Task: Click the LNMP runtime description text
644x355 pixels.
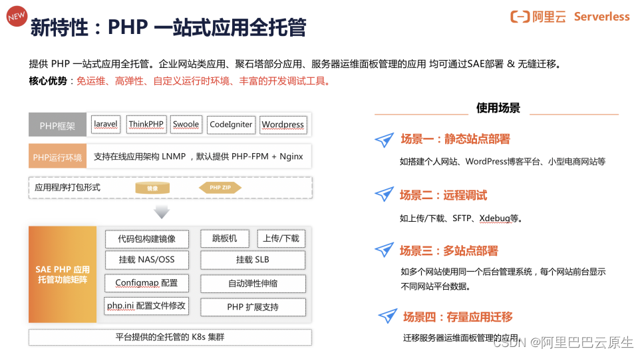Action: point(198,157)
